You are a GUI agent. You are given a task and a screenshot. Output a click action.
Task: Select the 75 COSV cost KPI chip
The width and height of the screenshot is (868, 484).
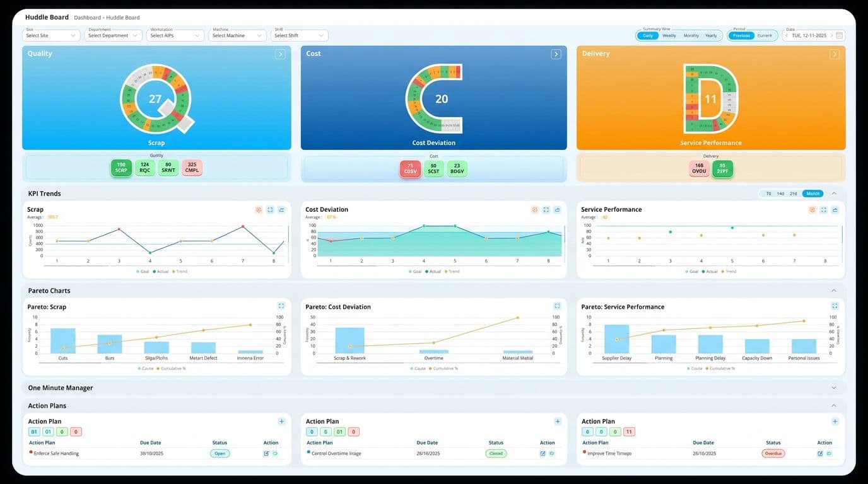click(x=410, y=169)
